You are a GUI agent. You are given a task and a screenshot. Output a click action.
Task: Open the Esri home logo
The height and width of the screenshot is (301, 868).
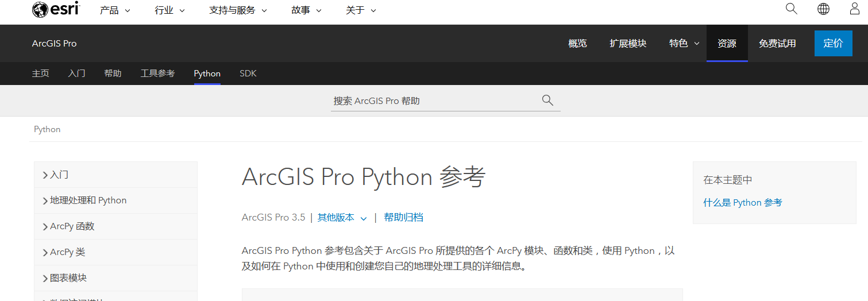[x=56, y=10]
